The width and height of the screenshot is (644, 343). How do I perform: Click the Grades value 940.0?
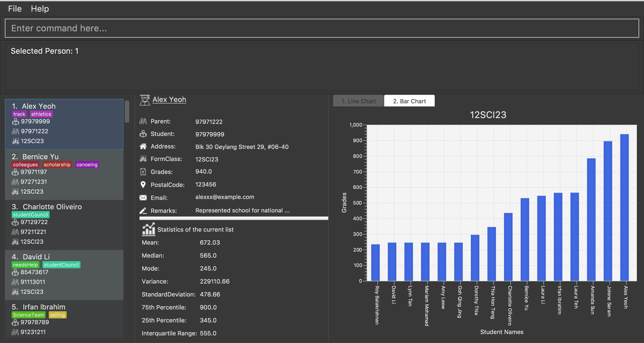(203, 171)
